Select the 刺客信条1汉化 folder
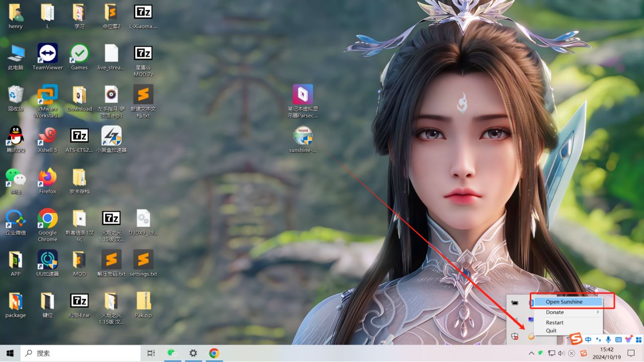 pyautogui.click(x=79, y=226)
